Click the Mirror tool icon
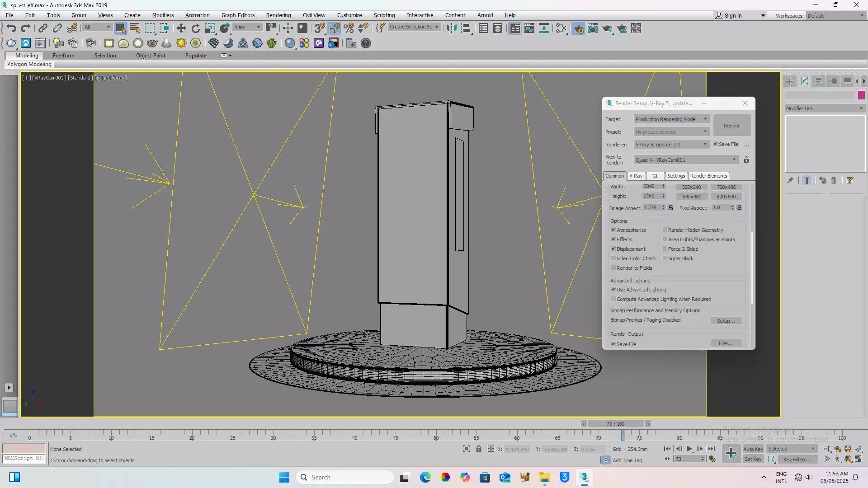The width and height of the screenshot is (868, 488). pyautogui.click(x=451, y=28)
